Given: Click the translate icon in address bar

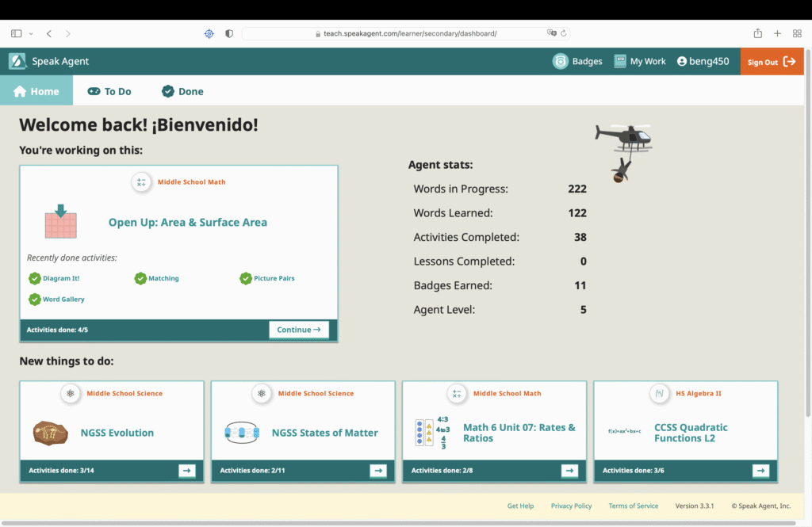Looking at the screenshot, I should tap(552, 33).
